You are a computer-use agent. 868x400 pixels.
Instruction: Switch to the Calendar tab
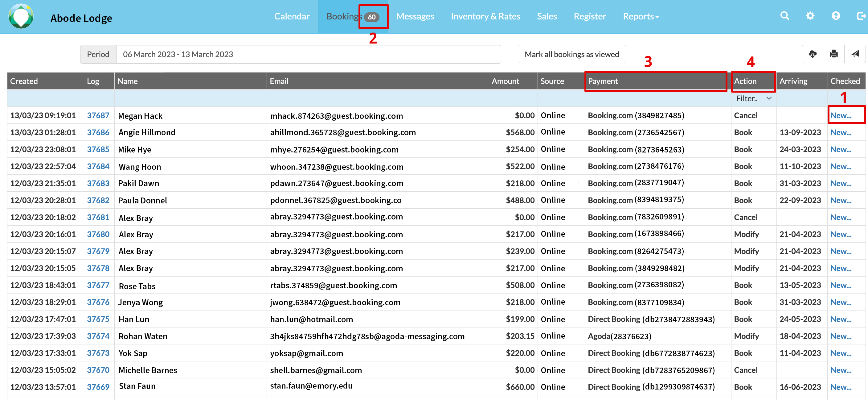click(292, 17)
